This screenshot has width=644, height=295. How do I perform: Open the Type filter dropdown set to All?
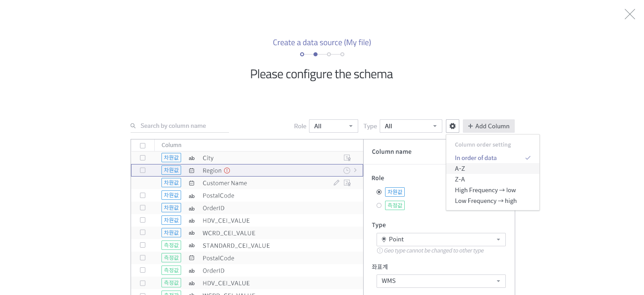click(411, 126)
